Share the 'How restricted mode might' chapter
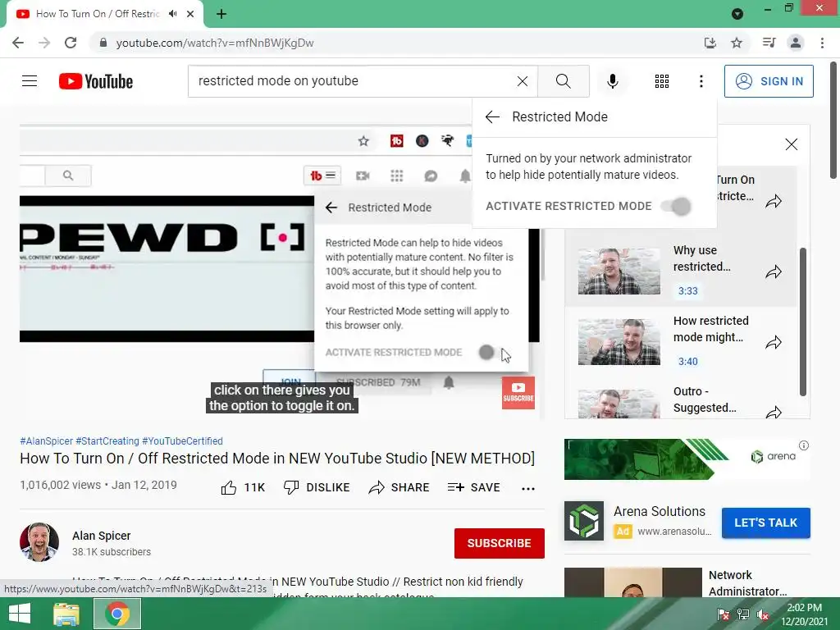 pyautogui.click(x=774, y=343)
